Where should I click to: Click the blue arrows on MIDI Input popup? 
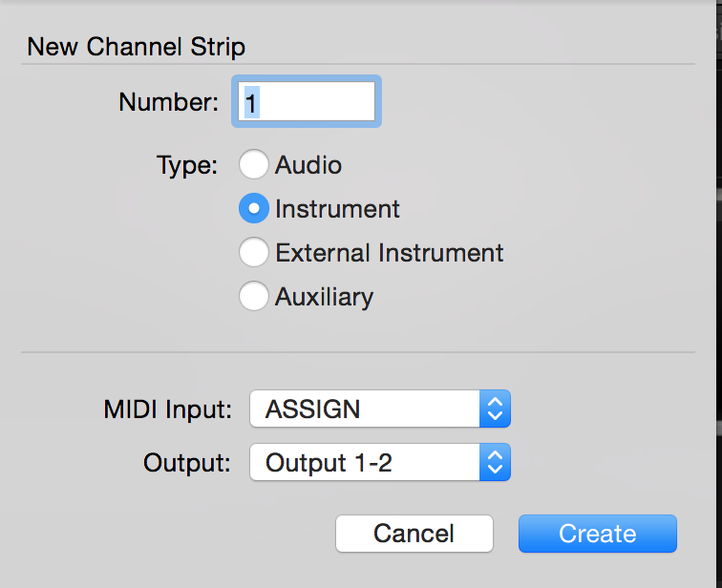[495, 409]
